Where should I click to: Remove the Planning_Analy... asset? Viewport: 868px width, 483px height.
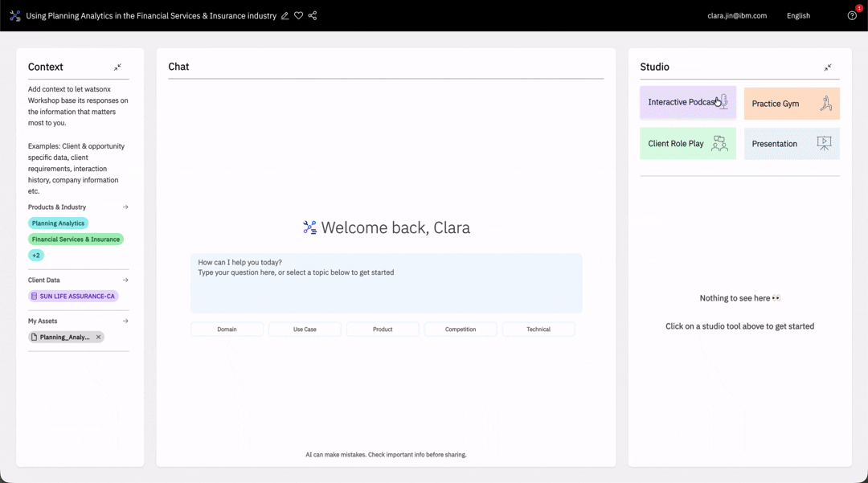tap(99, 337)
